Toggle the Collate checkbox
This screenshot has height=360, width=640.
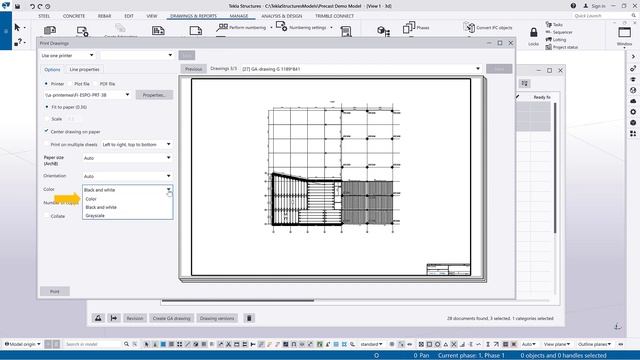tap(47, 216)
